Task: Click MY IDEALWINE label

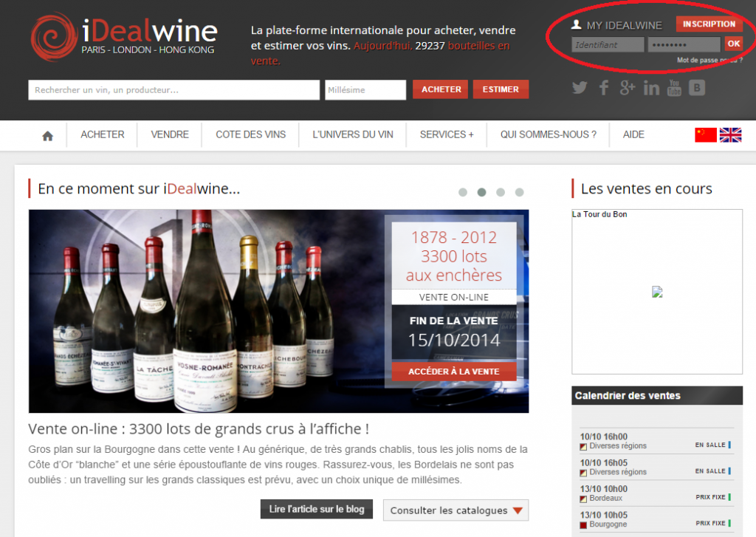Action: coord(624,25)
